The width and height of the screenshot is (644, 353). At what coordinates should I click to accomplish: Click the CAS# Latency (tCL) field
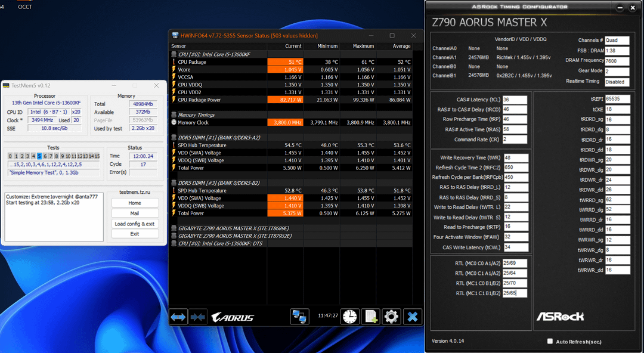pyautogui.click(x=515, y=100)
